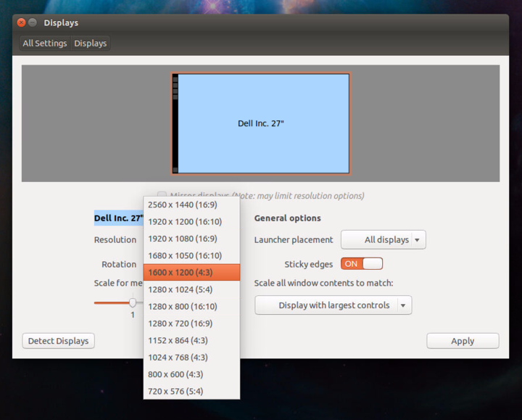Select the Dell Inc. 27" monitor preview

pos(261,123)
